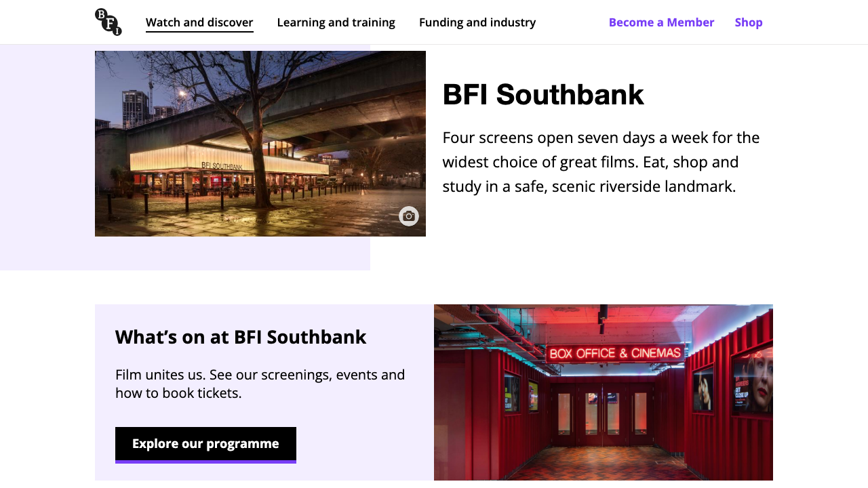Open the Shop page
Image resolution: width=868 pixels, height=488 pixels.
749,22
